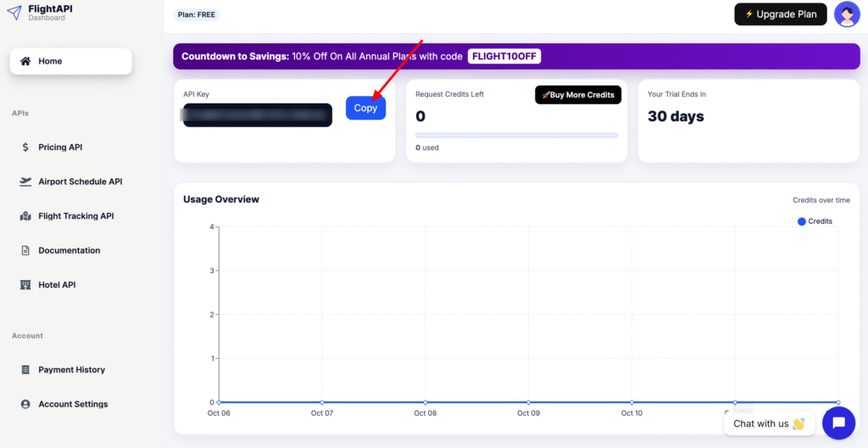The height and width of the screenshot is (448, 868).
Task: Copy the API key
Action: tap(365, 108)
